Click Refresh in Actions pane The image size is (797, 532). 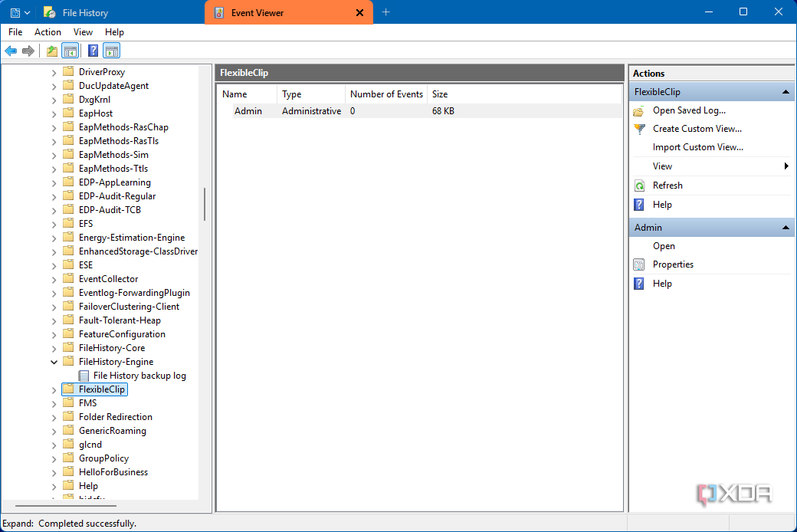(x=667, y=186)
